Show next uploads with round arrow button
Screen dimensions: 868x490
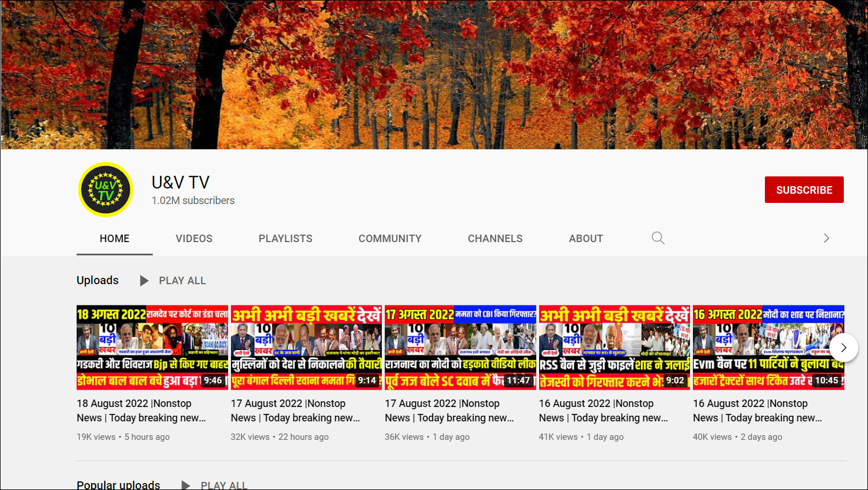pyautogui.click(x=843, y=348)
